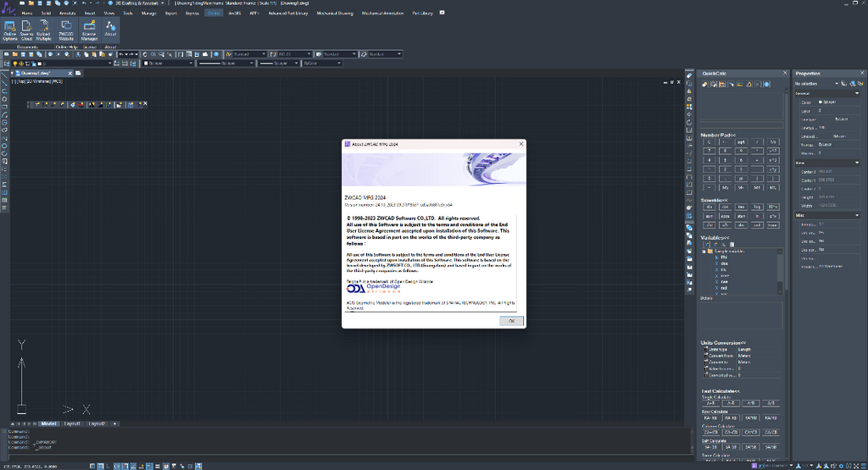The width and height of the screenshot is (868, 470).
Task: Collapse Sample variables tree node
Action: [704, 251]
